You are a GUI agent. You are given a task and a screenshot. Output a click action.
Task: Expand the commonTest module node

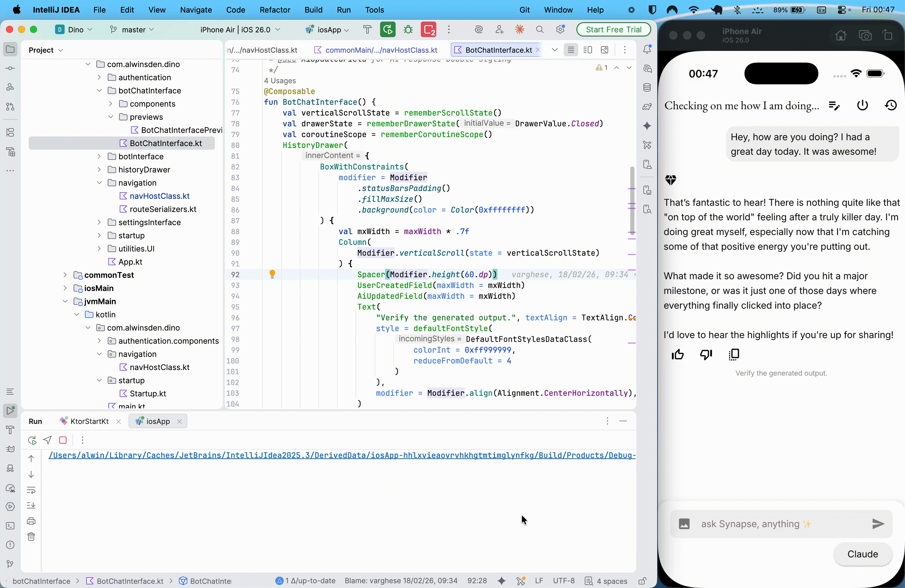click(x=66, y=275)
